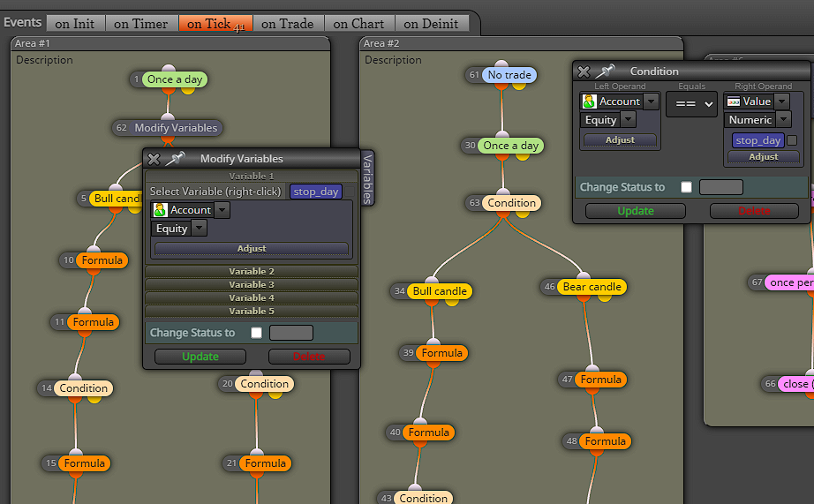Switch to the on Timer events tab
Screen dimensions: 814x504
point(140,24)
